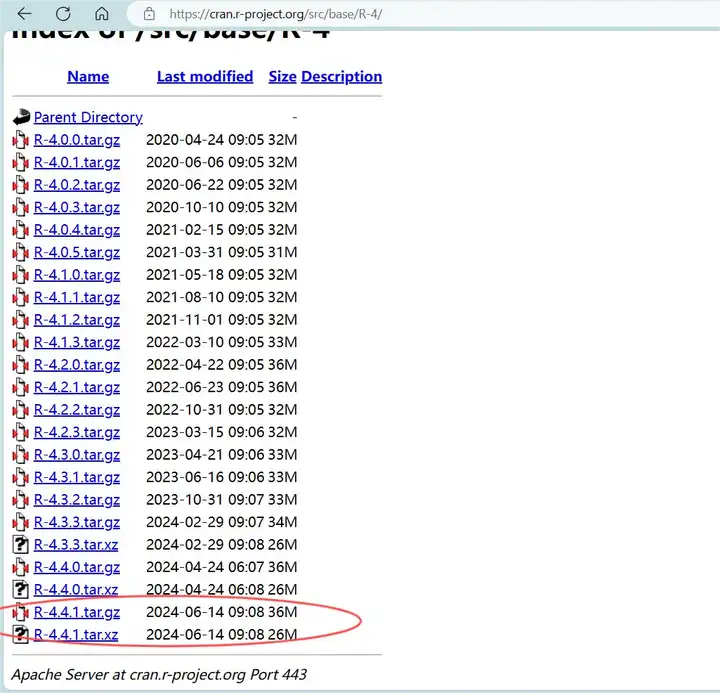
Task: Click the archive icon beside R-4.3.3.tar.gz
Action: click(x=20, y=522)
